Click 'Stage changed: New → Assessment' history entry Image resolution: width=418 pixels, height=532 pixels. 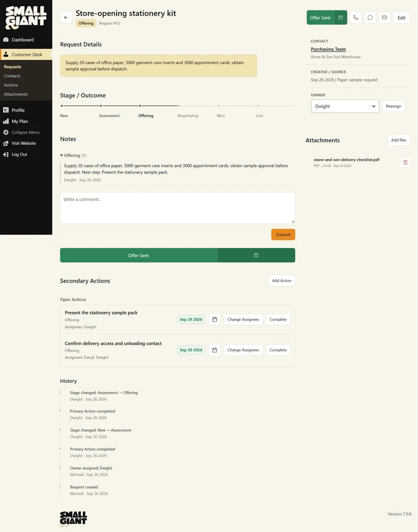[100, 430]
